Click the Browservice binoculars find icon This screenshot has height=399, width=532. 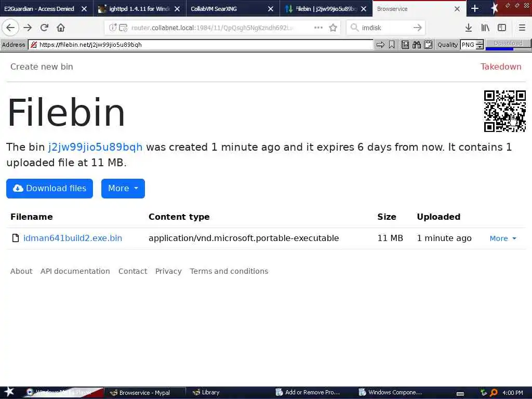[417, 45]
